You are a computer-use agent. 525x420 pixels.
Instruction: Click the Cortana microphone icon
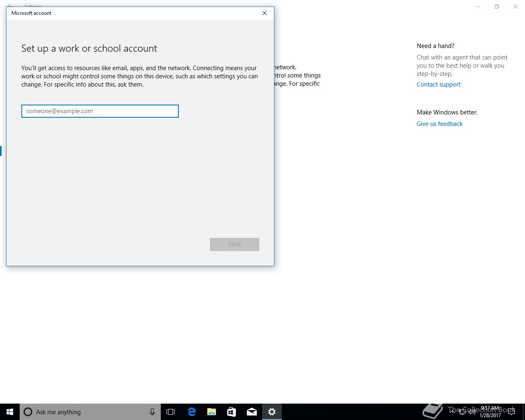152,412
